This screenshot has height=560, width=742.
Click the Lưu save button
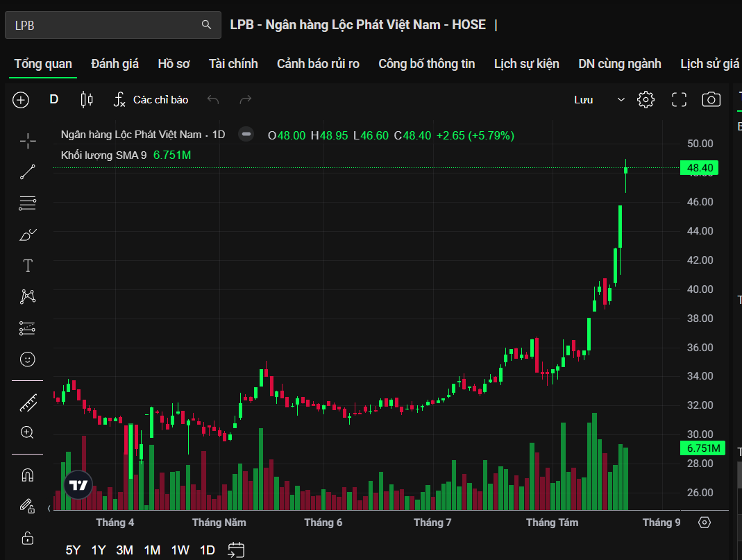584,100
